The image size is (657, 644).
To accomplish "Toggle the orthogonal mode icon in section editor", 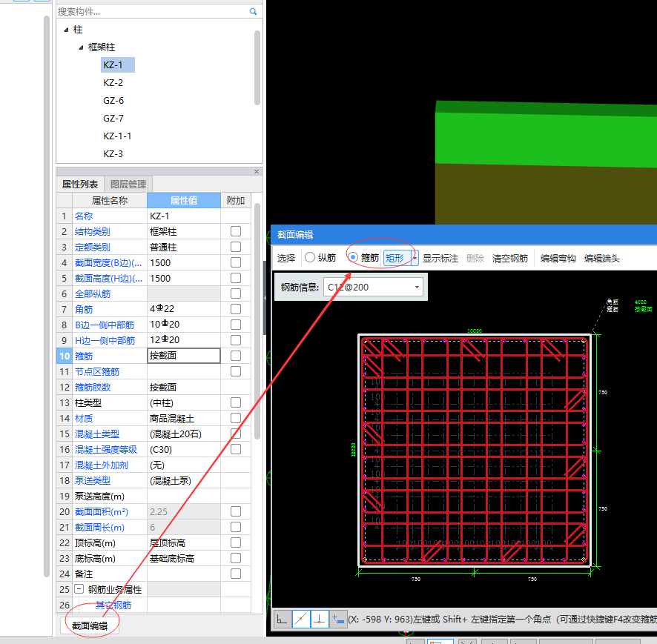I will pos(283,620).
